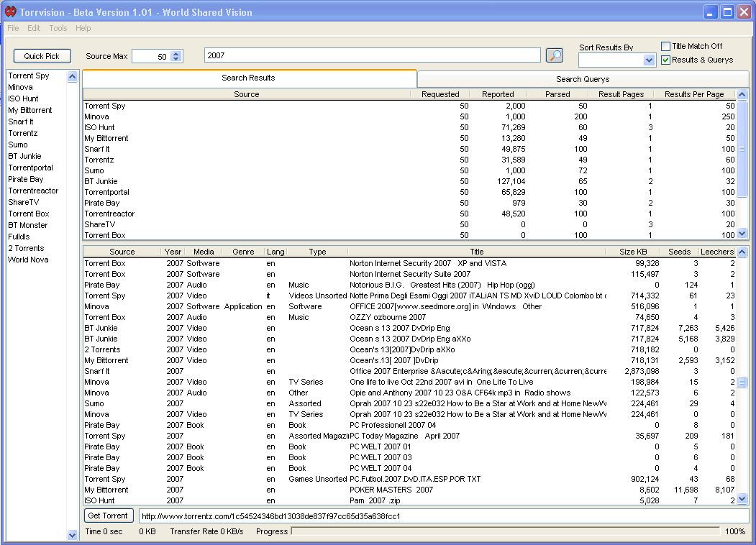Increase Source Max with the up arrow
Viewport: 756px width, 545px height.
(176, 53)
